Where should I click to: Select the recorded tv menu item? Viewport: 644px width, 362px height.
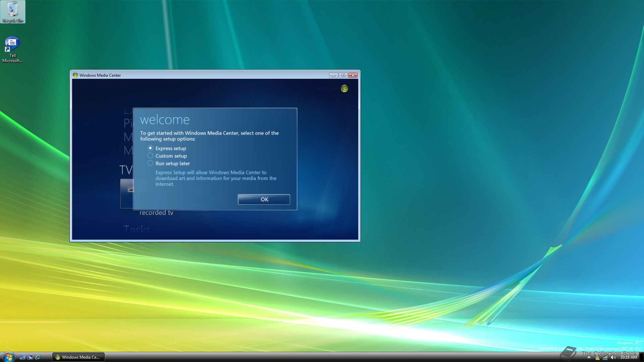click(x=156, y=213)
